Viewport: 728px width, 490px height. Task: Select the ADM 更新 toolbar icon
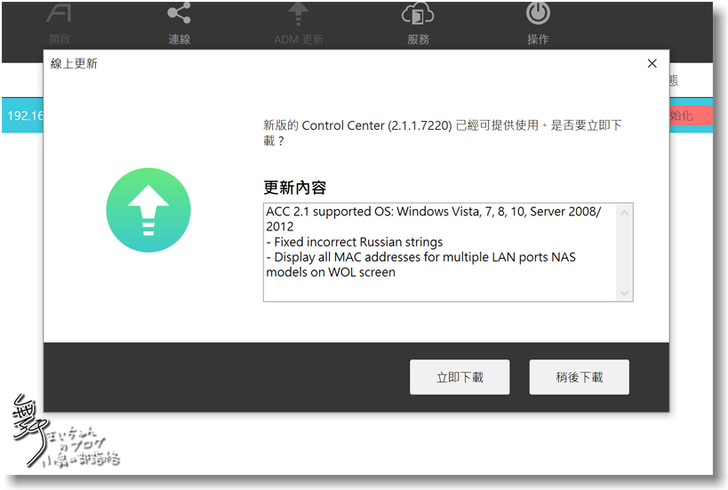coord(298,23)
